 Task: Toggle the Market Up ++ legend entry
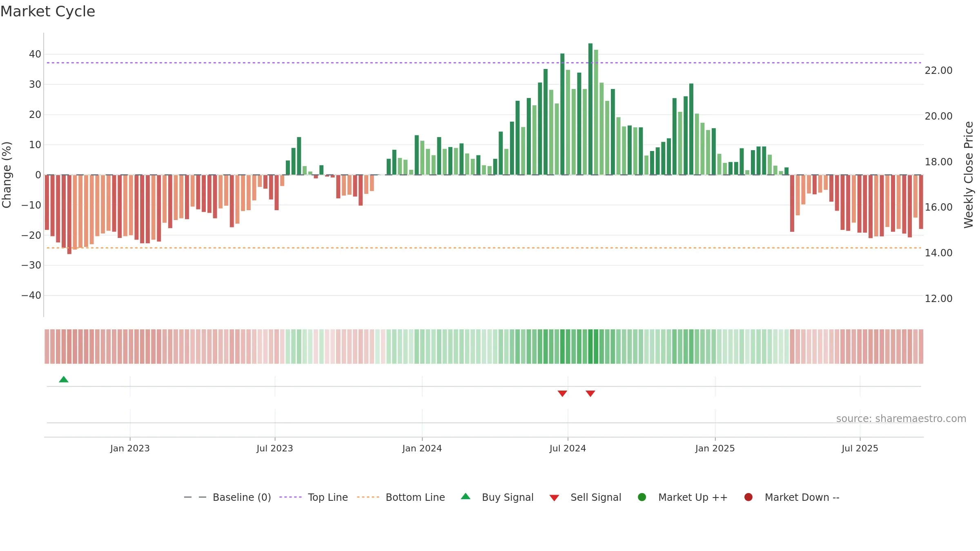[682, 497]
